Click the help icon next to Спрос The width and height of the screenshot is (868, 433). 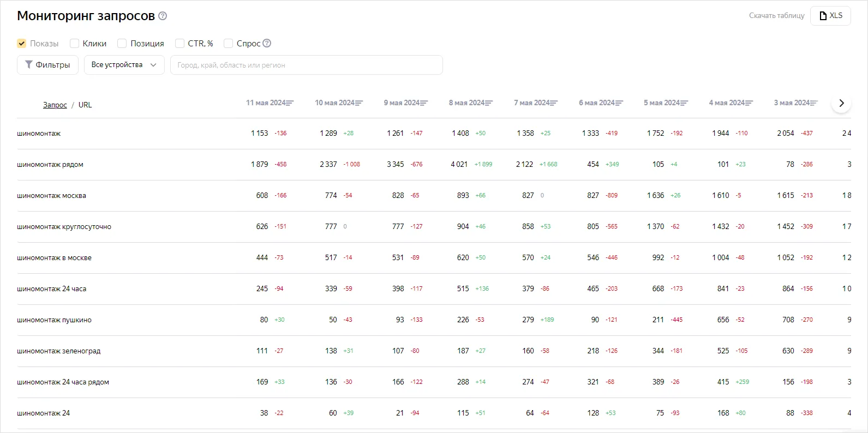[267, 44]
